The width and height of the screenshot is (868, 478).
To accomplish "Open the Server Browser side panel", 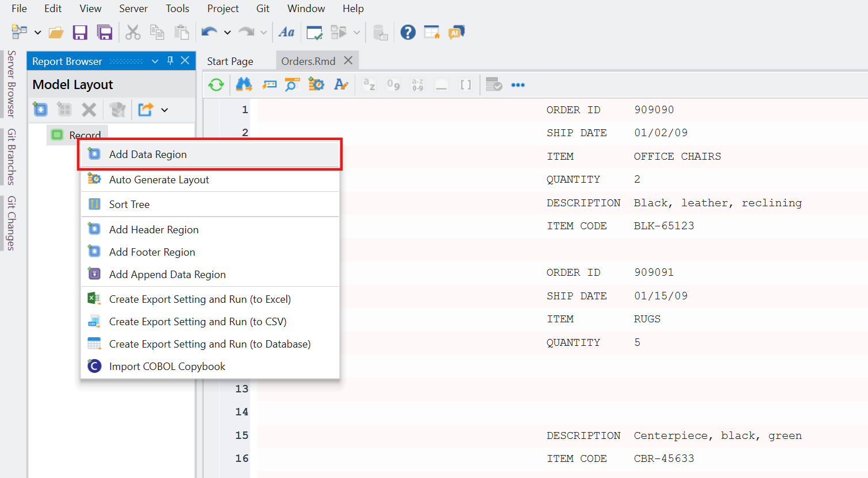I will 11,84.
